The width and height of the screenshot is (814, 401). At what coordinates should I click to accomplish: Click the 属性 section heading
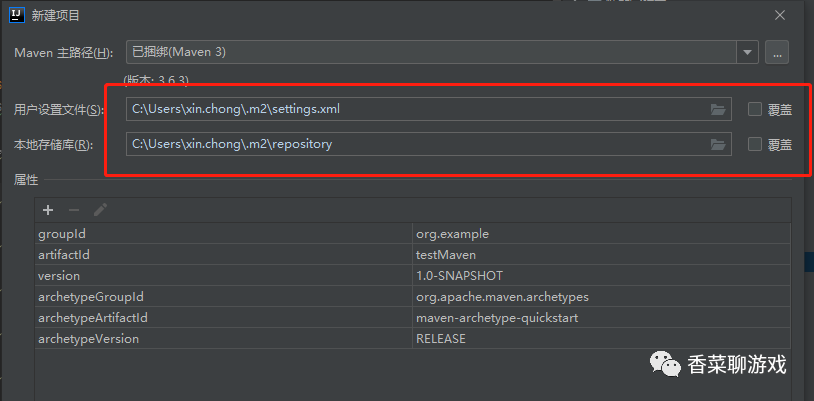tap(26, 180)
